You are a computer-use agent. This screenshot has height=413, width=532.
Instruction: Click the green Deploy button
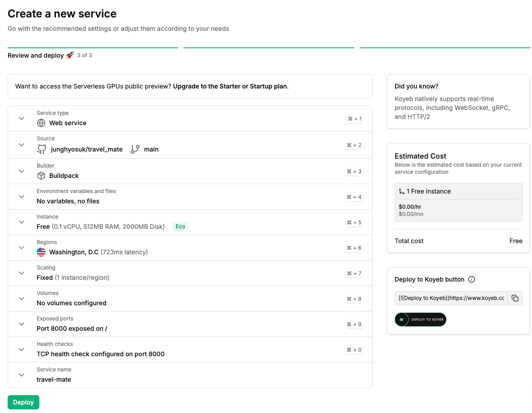coord(23,402)
